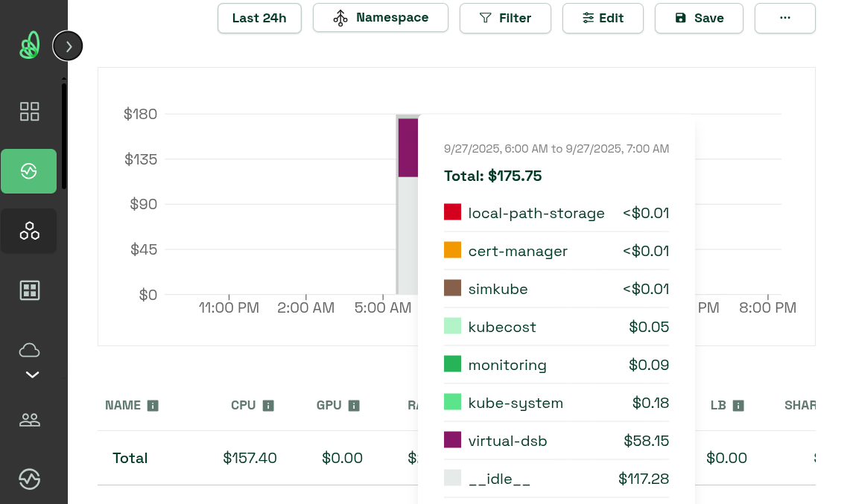Image resolution: width=853 pixels, height=504 pixels.
Task: Click the GPU column info badge
Action: click(x=355, y=405)
